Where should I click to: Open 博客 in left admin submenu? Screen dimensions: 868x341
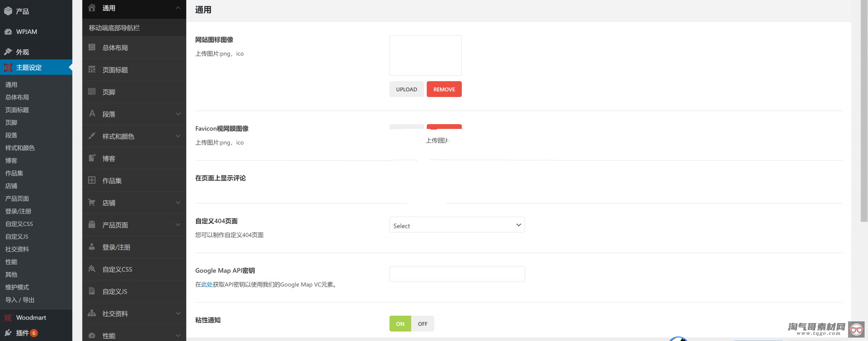(x=11, y=161)
